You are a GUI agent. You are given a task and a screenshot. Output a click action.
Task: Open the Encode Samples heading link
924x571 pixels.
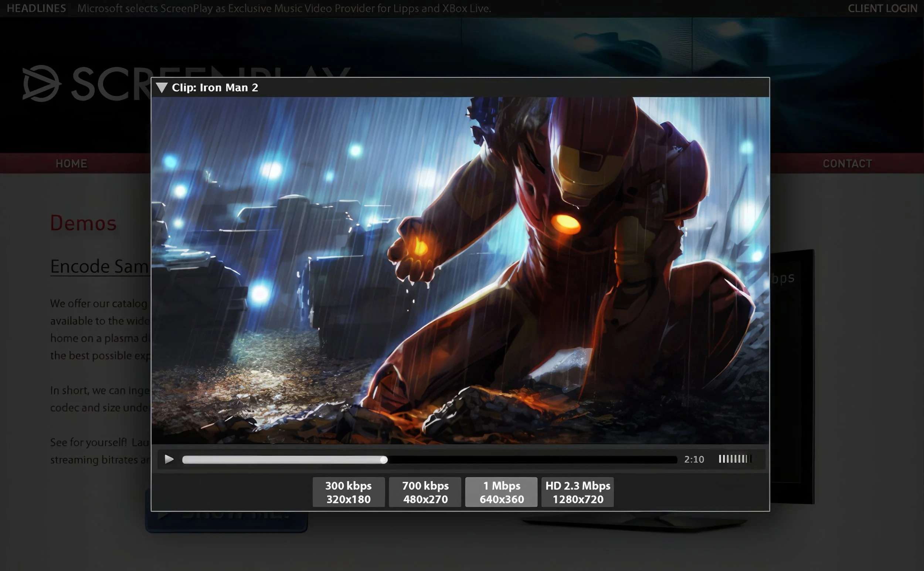click(99, 267)
